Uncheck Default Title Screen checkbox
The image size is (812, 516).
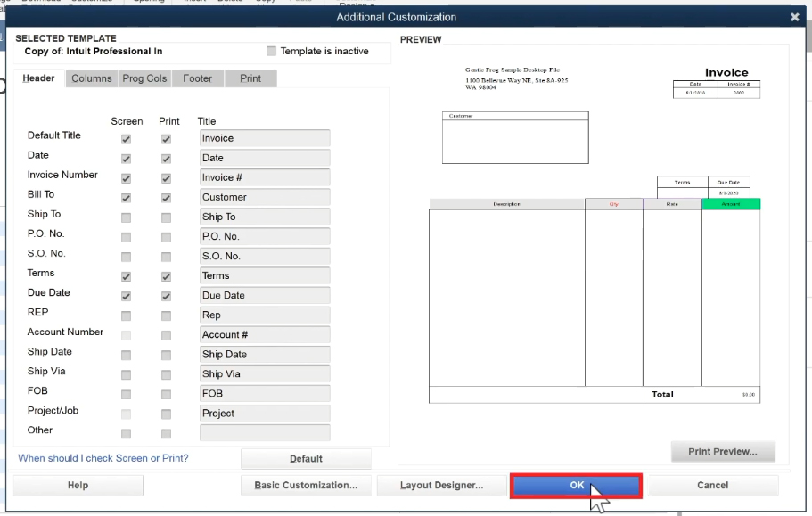pos(126,139)
